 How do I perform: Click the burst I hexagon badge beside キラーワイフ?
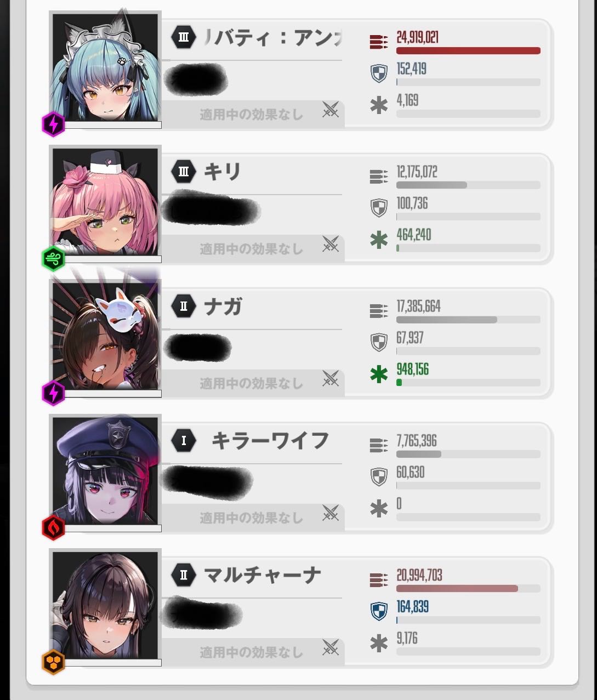click(x=184, y=440)
